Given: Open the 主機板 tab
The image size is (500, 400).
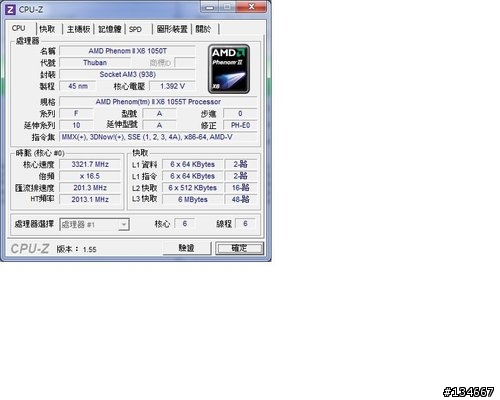Looking at the screenshot, I should 78,29.
